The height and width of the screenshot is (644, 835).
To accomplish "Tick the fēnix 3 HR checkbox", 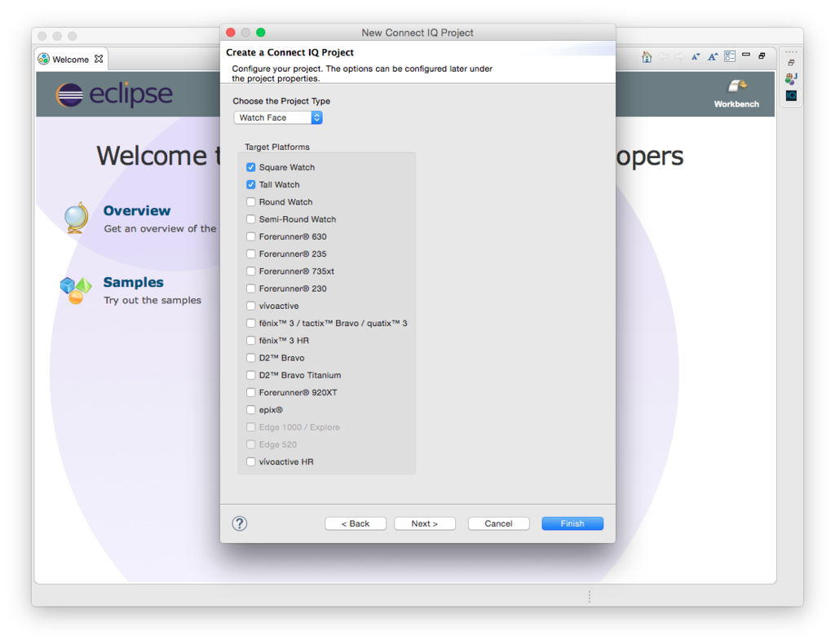I will (x=251, y=341).
